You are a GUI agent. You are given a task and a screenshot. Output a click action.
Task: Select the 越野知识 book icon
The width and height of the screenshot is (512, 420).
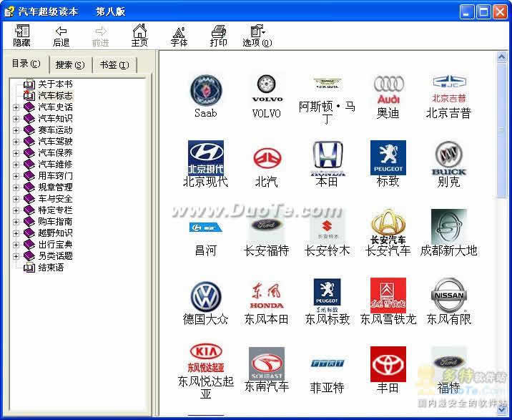(x=29, y=233)
